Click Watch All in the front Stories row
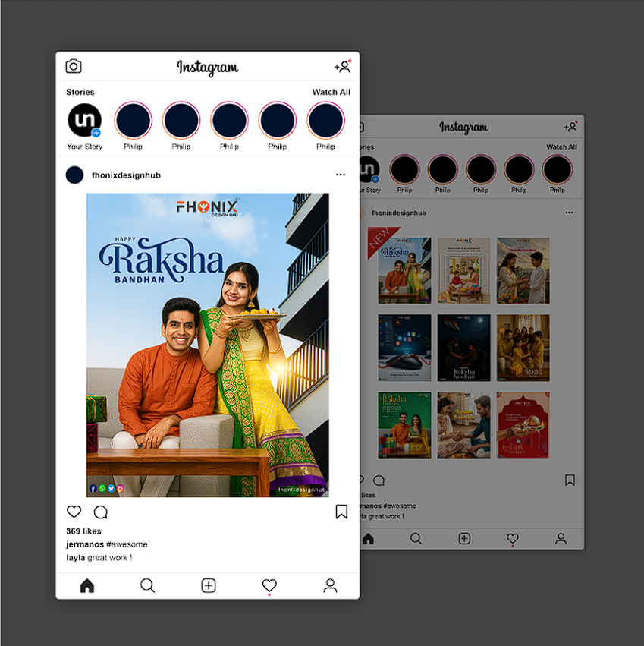644x646 pixels. click(x=331, y=92)
